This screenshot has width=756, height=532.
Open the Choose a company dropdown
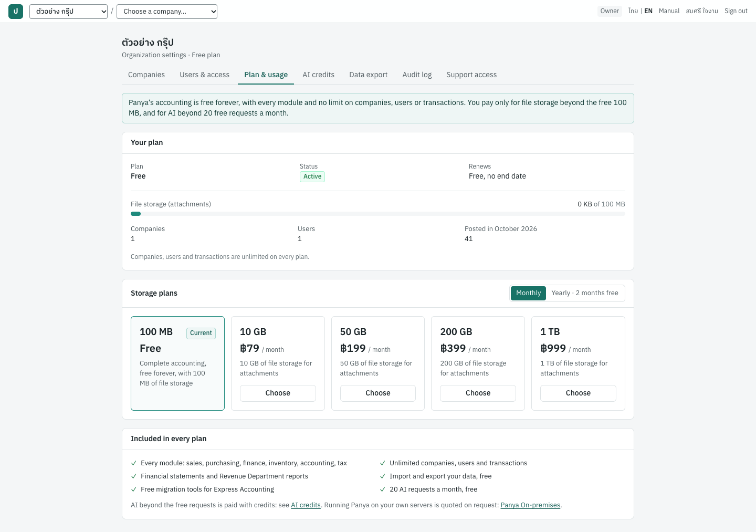(167, 12)
